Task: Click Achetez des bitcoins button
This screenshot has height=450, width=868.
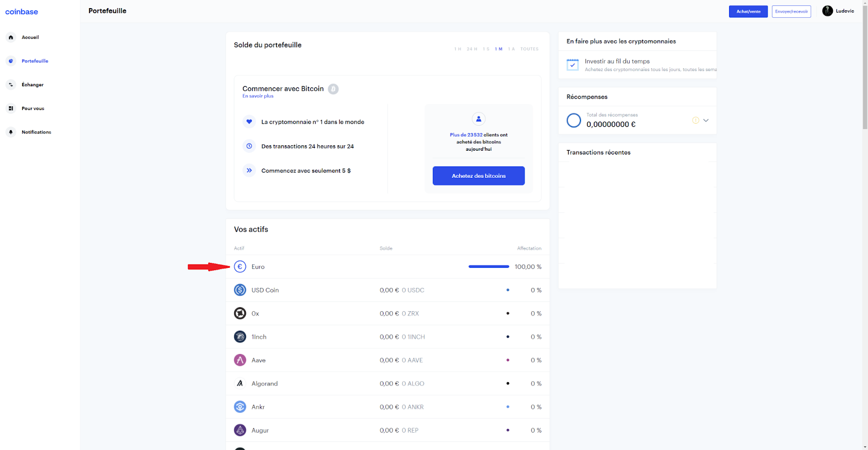Action: pos(478,176)
